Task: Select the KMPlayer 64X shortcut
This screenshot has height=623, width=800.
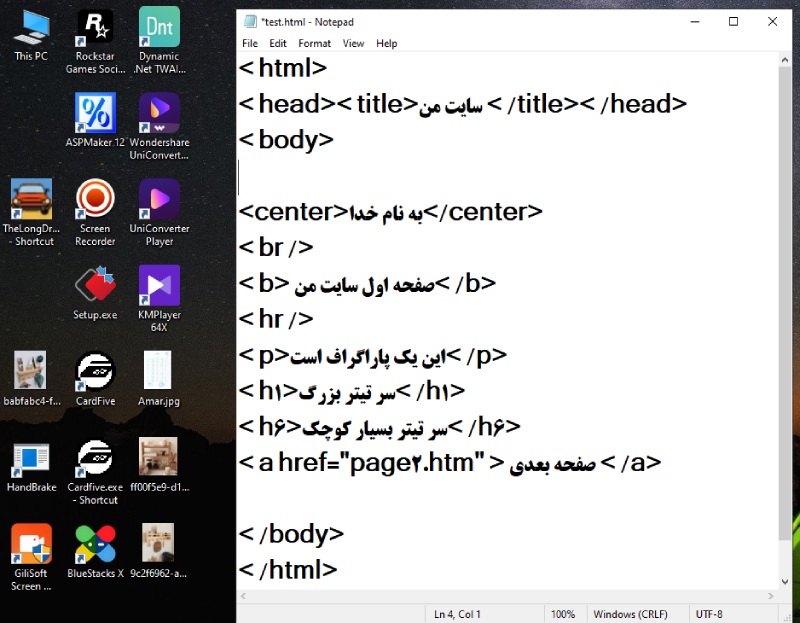Action: click(159, 286)
